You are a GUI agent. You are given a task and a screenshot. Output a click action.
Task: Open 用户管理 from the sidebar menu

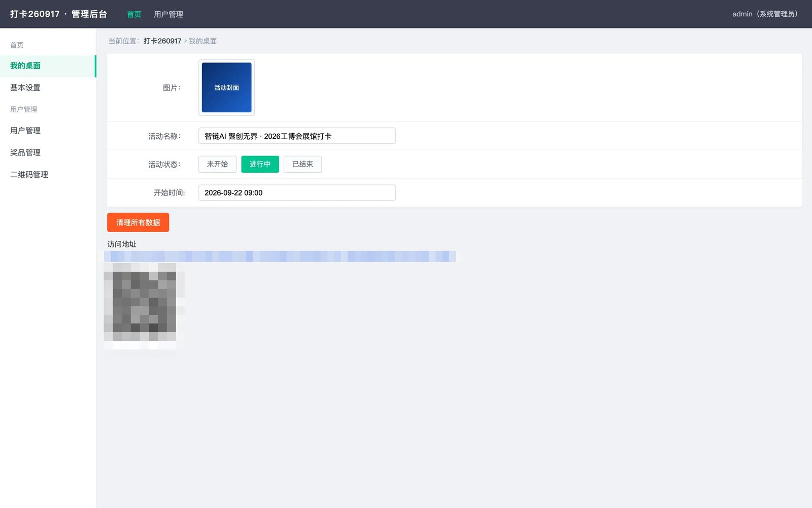[x=48, y=131]
